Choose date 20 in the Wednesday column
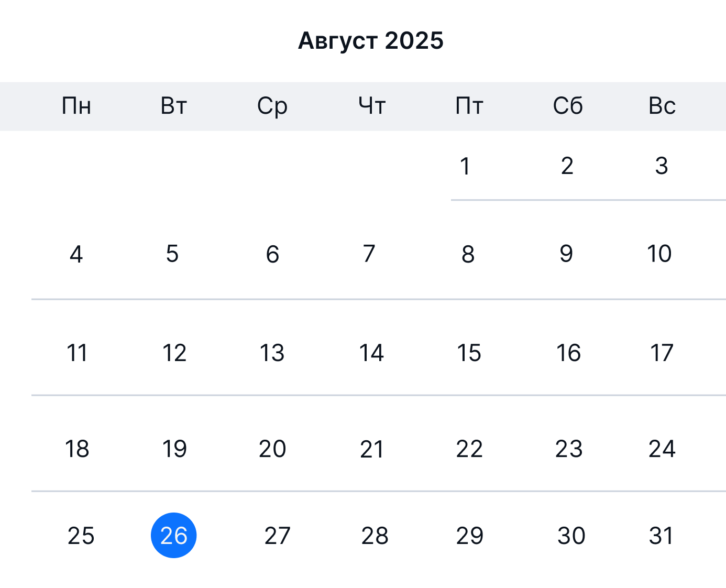The width and height of the screenshot is (726, 588). click(272, 449)
